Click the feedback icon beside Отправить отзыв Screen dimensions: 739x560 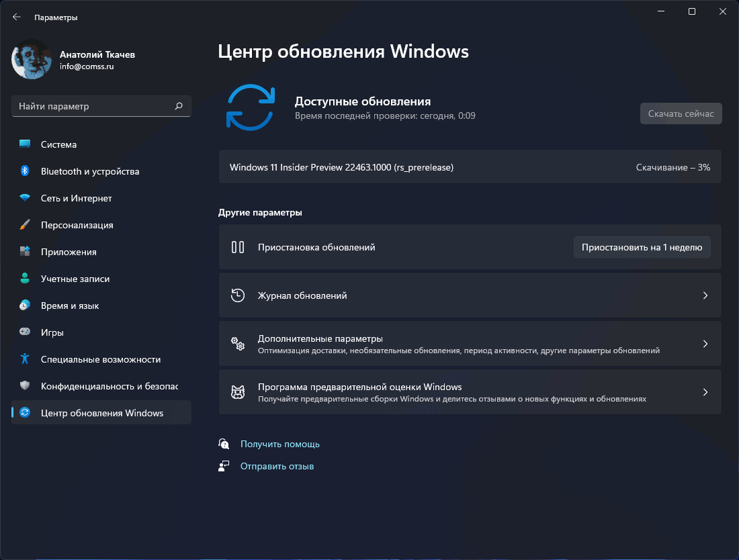224,465
